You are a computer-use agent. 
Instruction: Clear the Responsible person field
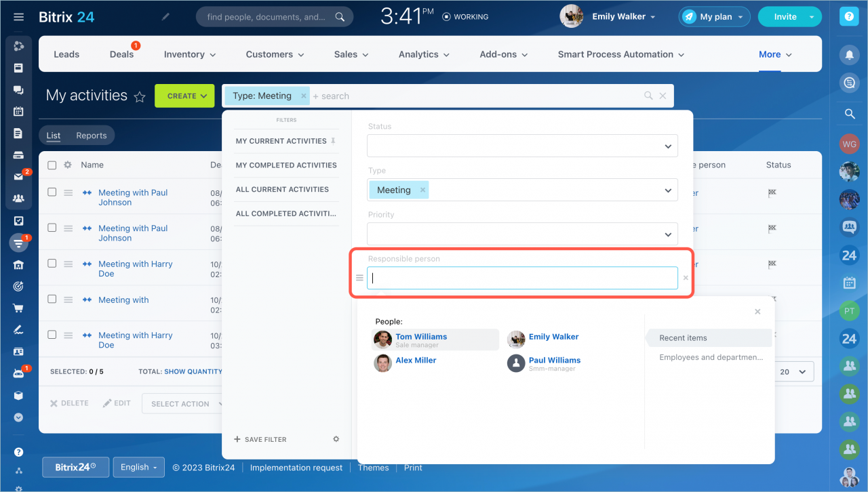pos(686,278)
